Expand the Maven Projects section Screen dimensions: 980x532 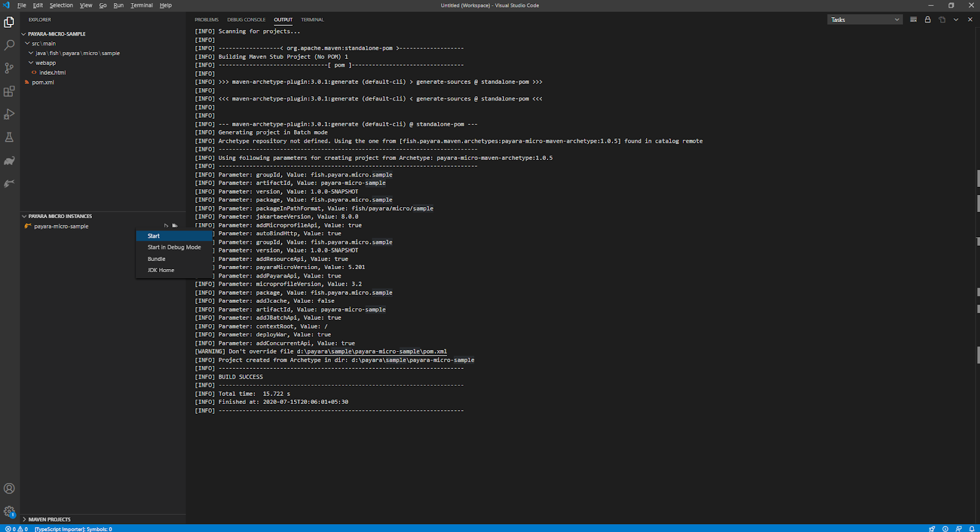(x=49, y=519)
